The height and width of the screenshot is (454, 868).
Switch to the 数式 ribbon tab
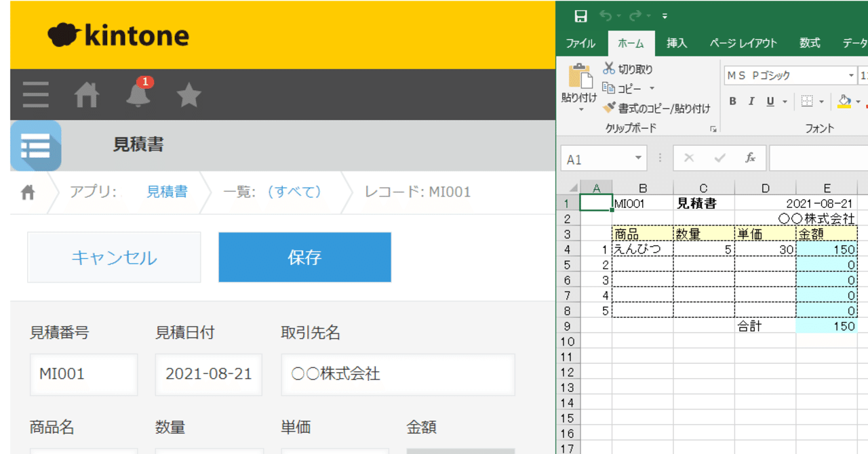[810, 43]
